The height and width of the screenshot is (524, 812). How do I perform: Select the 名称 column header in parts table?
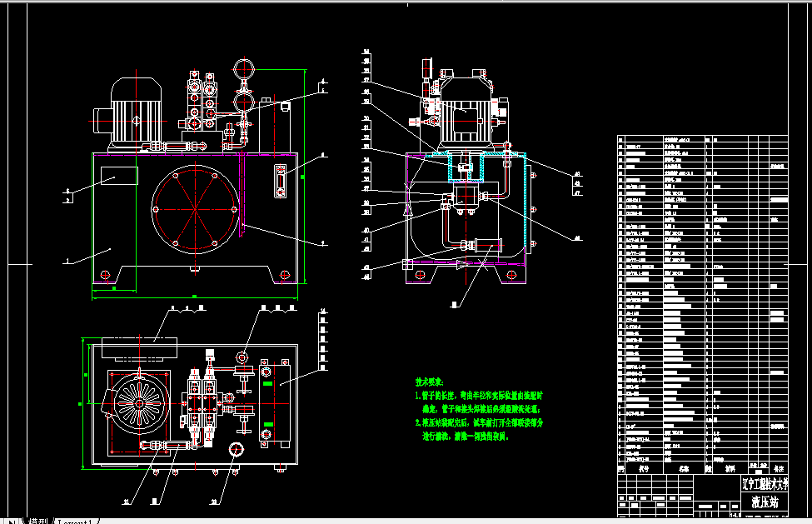(x=684, y=468)
